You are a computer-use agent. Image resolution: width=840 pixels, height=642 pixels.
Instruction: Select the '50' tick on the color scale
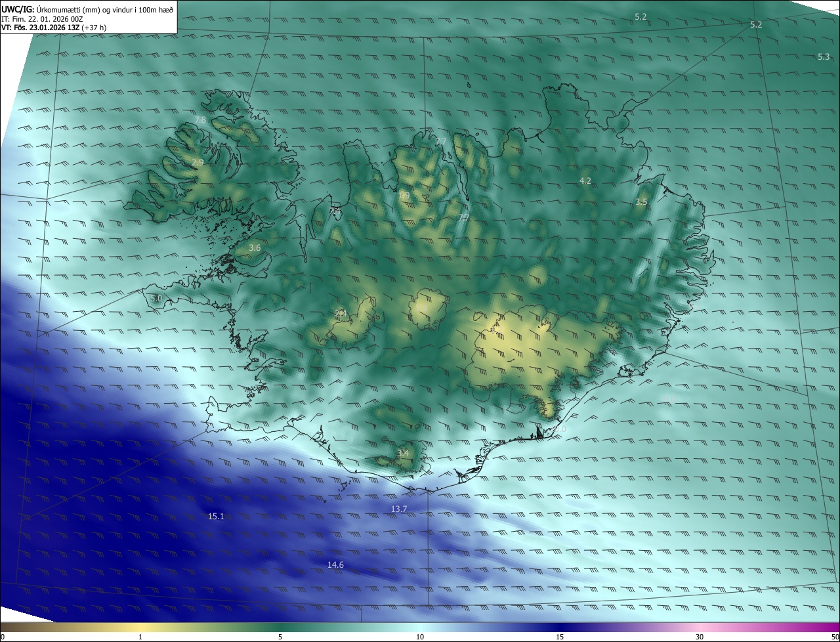(x=835, y=637)
